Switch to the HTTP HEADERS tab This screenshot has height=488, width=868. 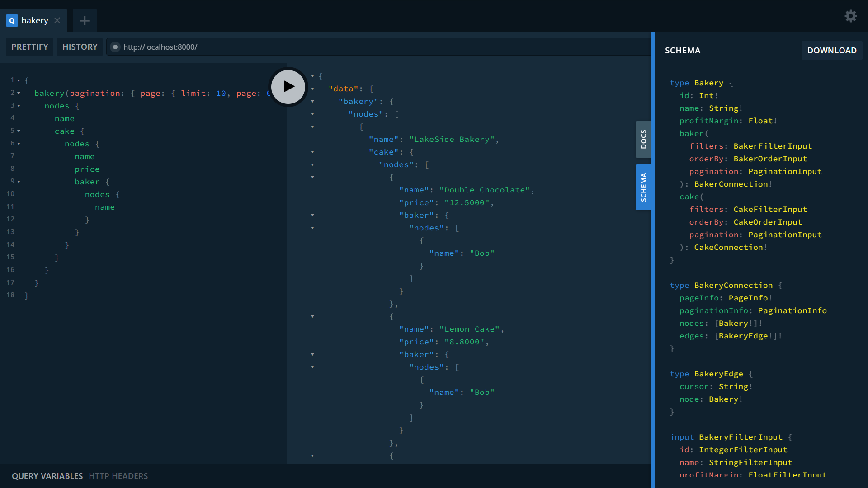(118, 476)
